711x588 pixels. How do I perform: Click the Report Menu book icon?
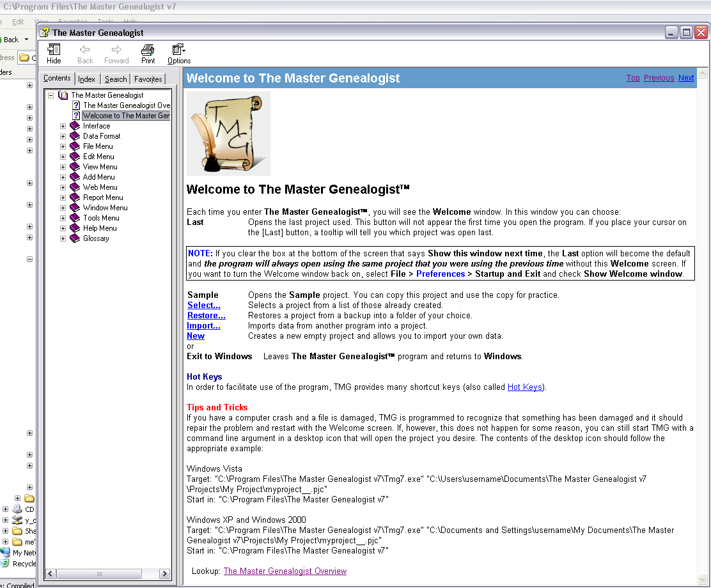[75, 197]
